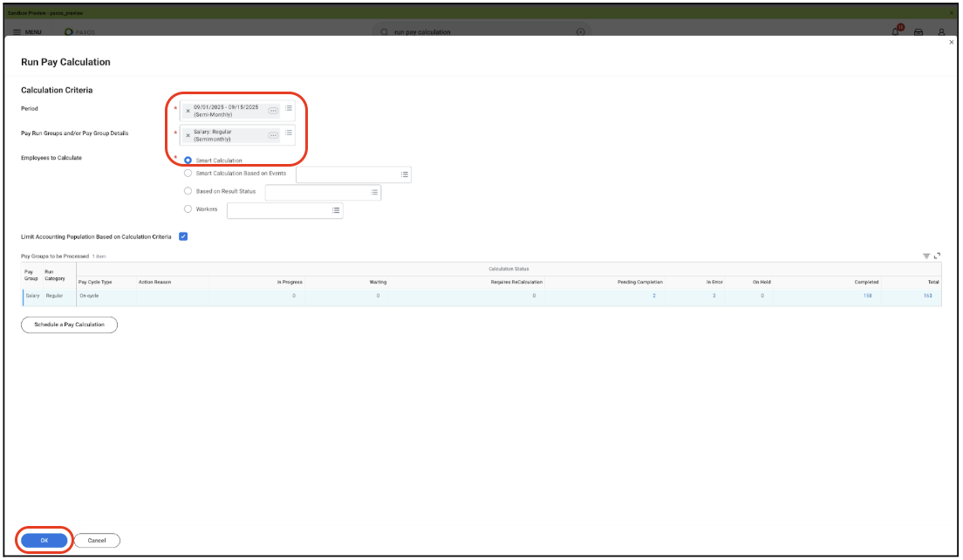Toggle Limit Accounting Population checkbox
The image size is (963, 560).
[183, 236]
